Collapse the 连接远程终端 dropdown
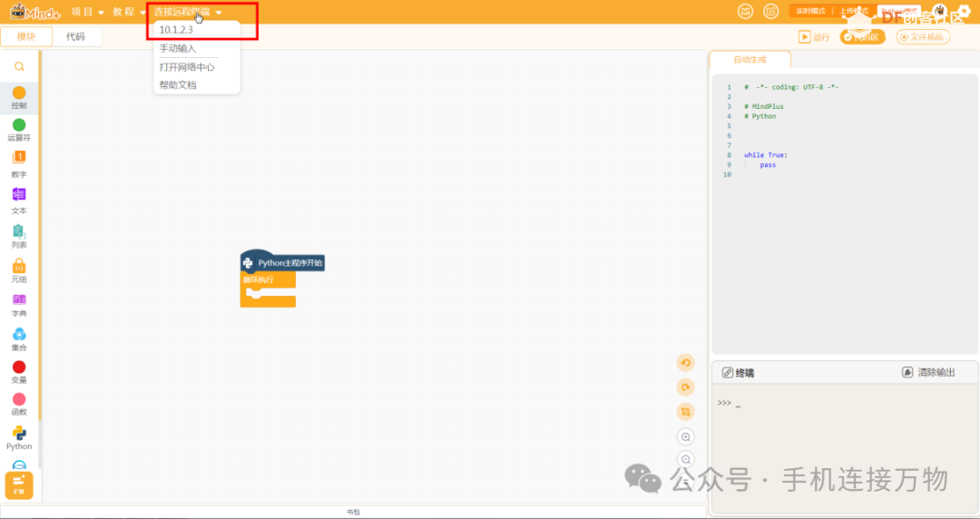The image size is (980, 519). coord(188,12)
